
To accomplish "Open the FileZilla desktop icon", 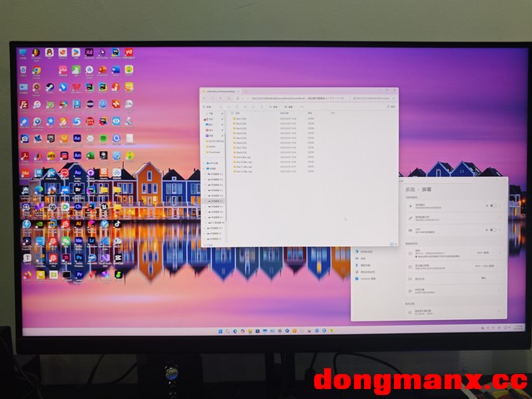I will pyautogui.click(x=25, y=105).
